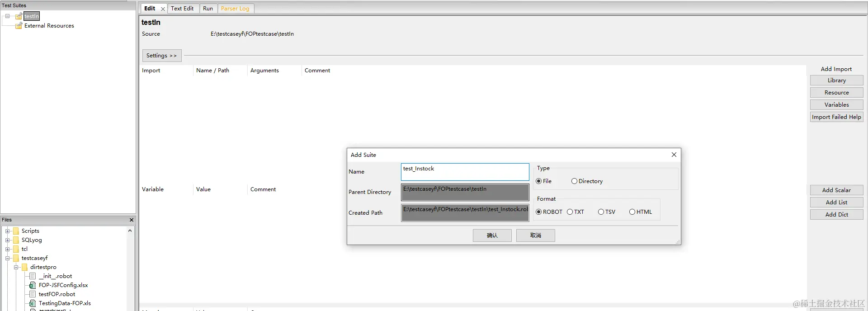
Task: Click the suite Name input field
Action: click(465, 172)
